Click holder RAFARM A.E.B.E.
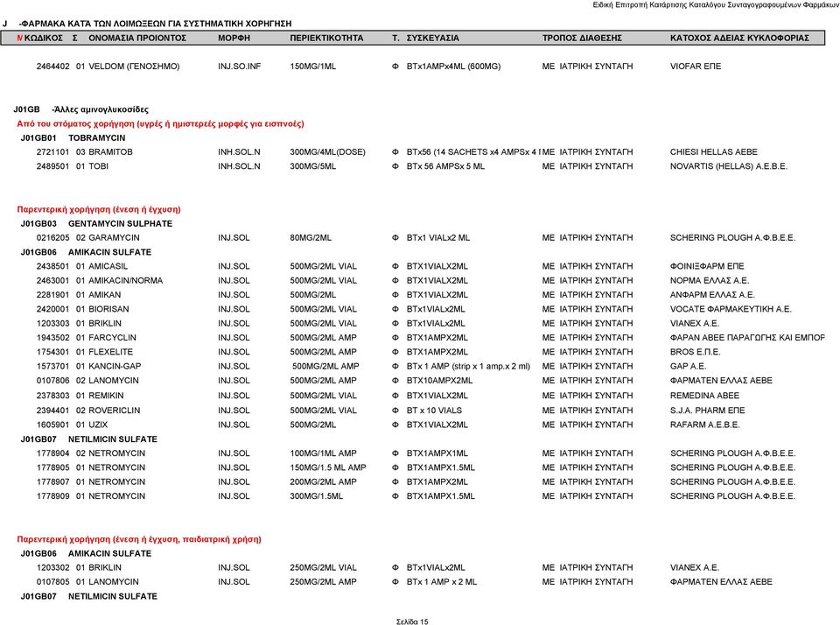This screenshot has width=840, height=625. pyautogui.click(x=704, y=425)
